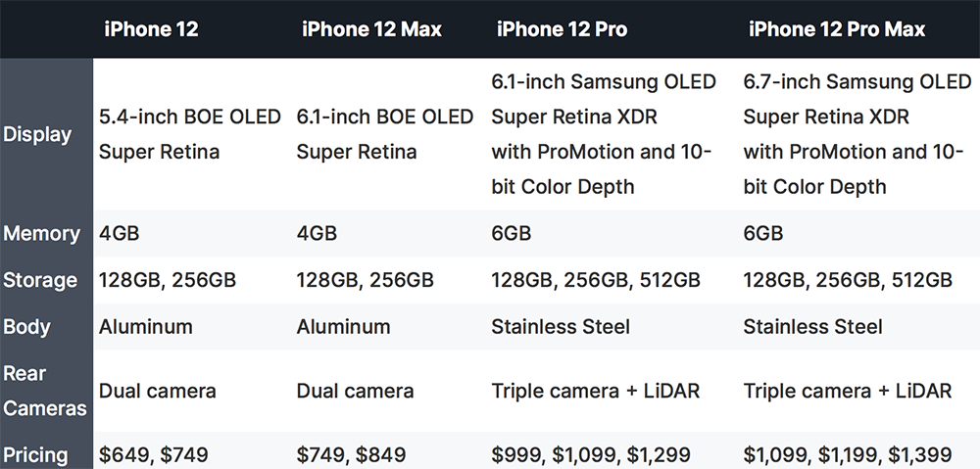
Task: Select the 6.7-inch Samsung OLED display cell
Action: click(x=857, y=134)
